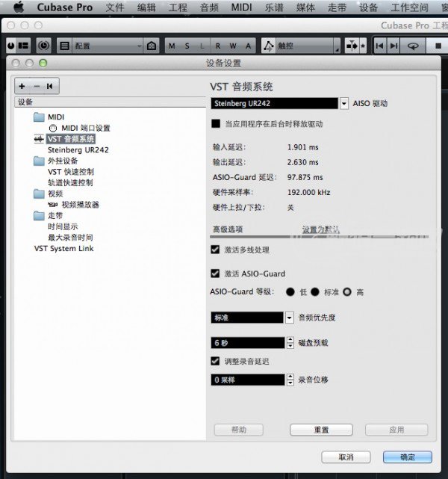Open the 工作空间 menu
The height and width of the screenshot is (479, 448).
410,7
